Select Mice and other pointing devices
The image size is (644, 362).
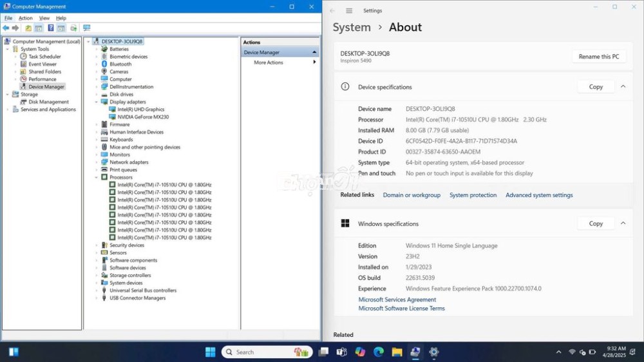coord(144,147)
